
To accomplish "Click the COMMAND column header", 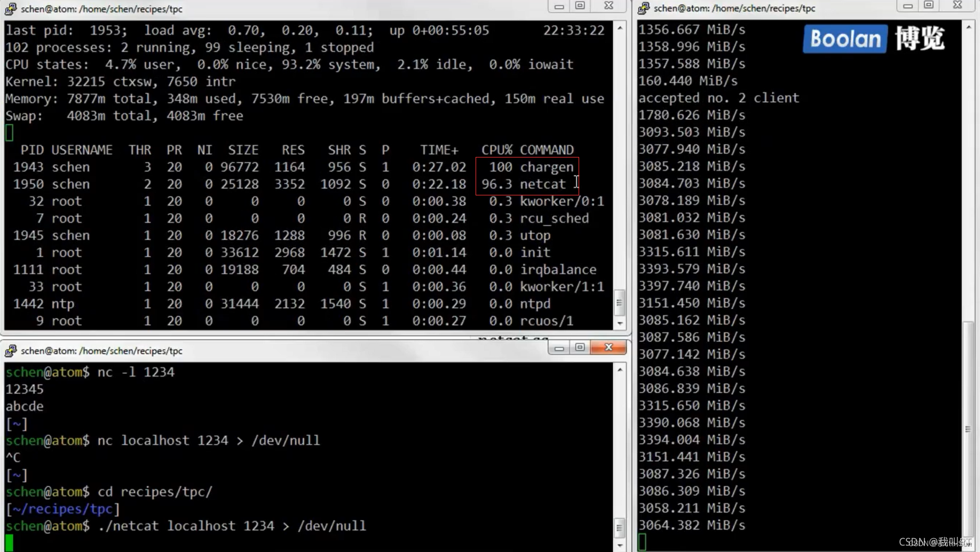I will click(547, 150).
